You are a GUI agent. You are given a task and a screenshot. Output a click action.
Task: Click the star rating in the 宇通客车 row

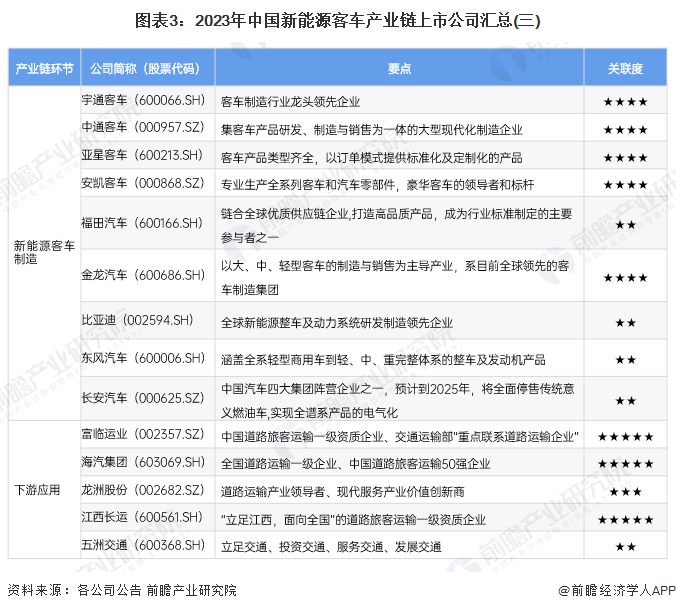pyautogui.click(x=625, y=102)
